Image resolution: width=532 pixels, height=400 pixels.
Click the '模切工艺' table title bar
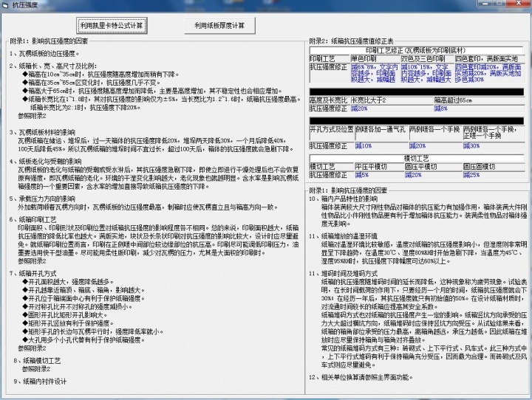[x=416, y=159]
